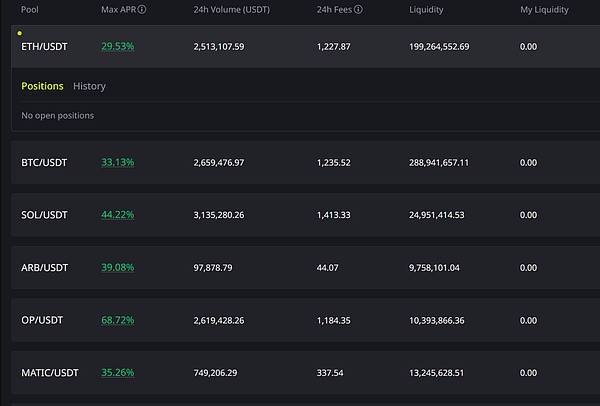600x406 pixels.
Task: Expand the OP/USDT pool row
Action: pos(42,320)
